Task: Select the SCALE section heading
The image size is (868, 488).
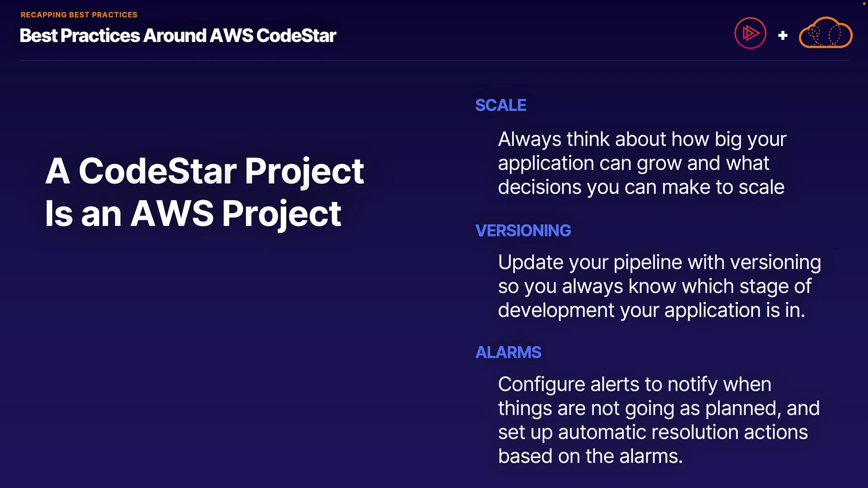Action: coord(500,105)
